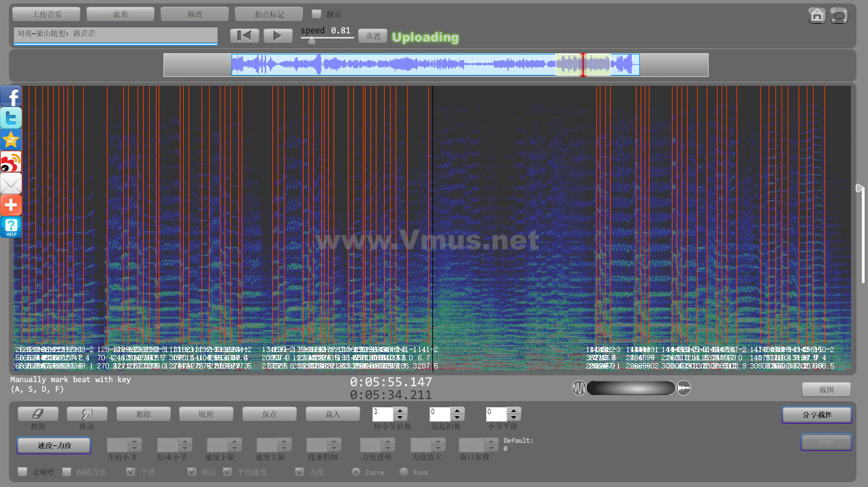Viewport: 868px width, 487px height.
Task: Click the 上传音乐 upload music button
Action: [x=46, y=14]
